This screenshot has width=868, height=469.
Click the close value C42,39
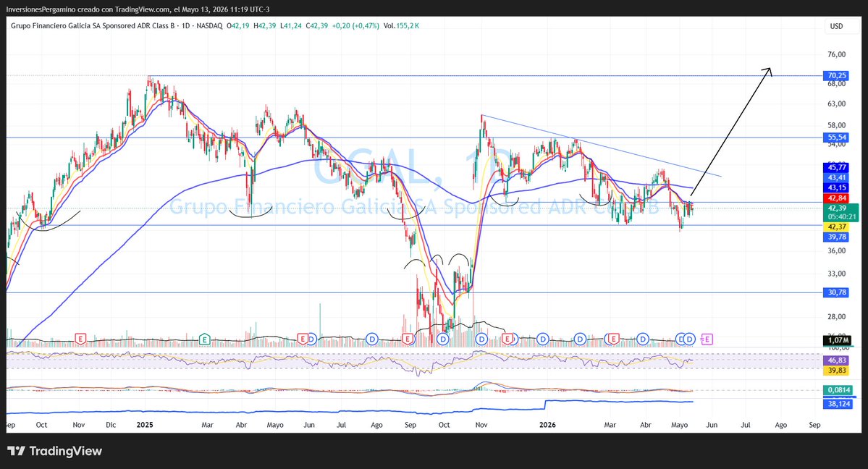pyautogui.click(x=316, y=25)
